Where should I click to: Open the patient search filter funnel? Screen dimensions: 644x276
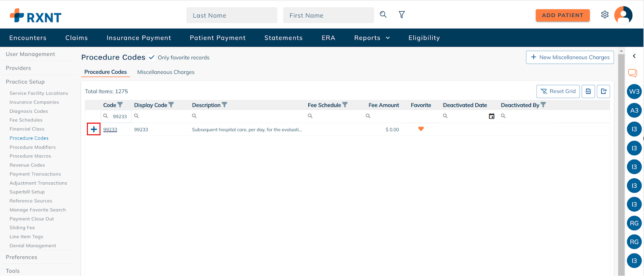pyautogui.click(x=402, y=14)
